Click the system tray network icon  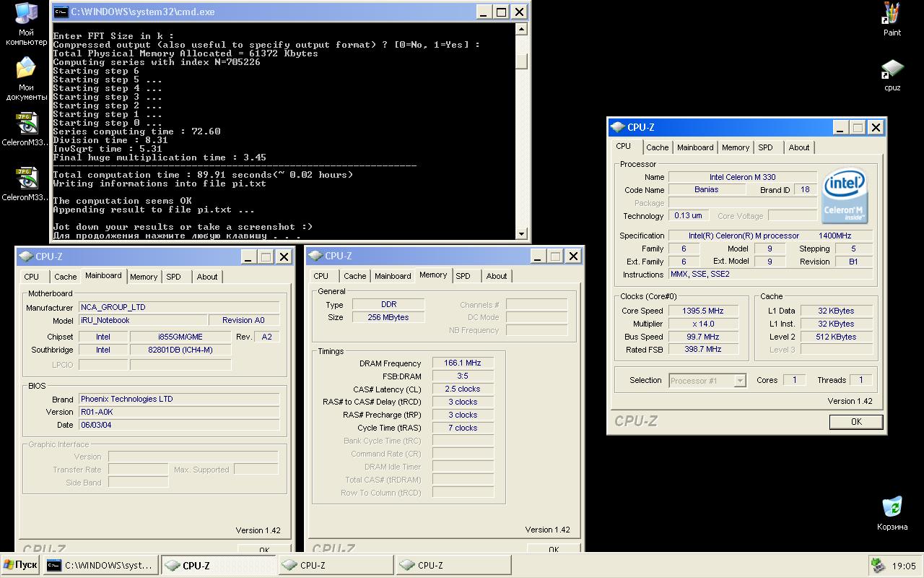pos(878,566)
